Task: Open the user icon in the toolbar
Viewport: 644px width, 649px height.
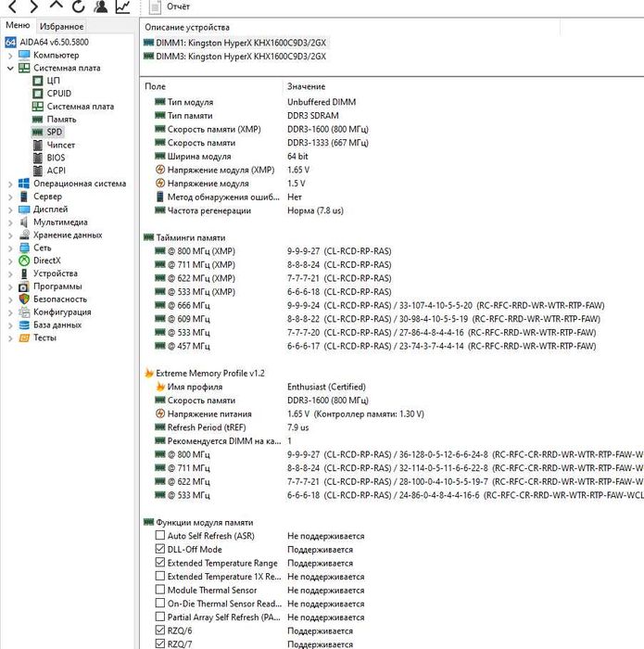Action: point(100,6)
